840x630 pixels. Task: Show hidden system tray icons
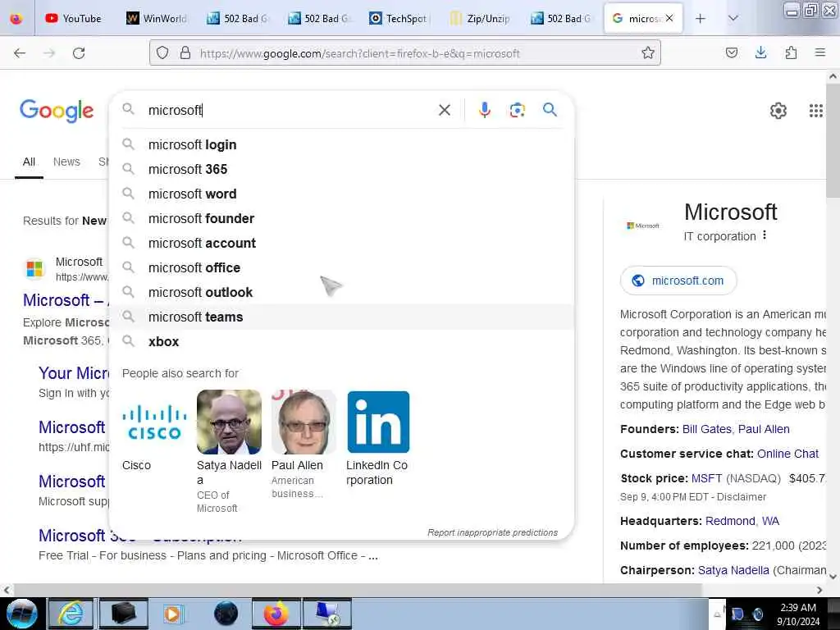pyautogui.click(x=717, y=615)
